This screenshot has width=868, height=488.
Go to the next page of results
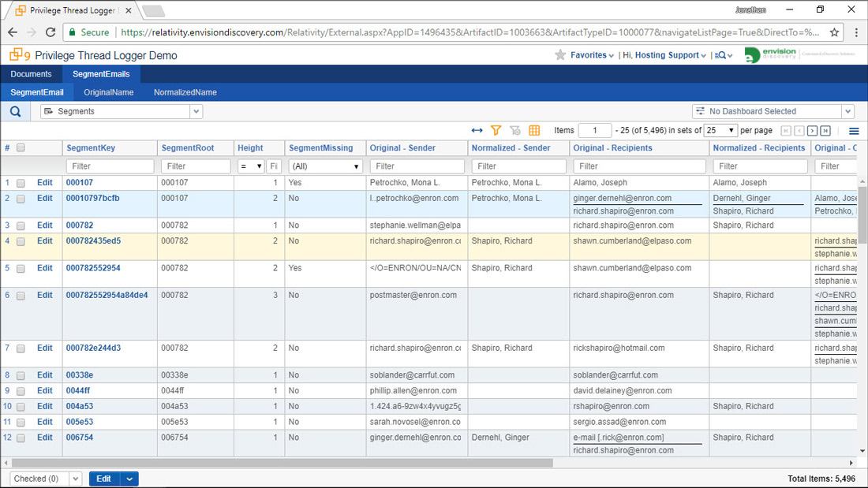pyautogui.click(x=812, y=131)
